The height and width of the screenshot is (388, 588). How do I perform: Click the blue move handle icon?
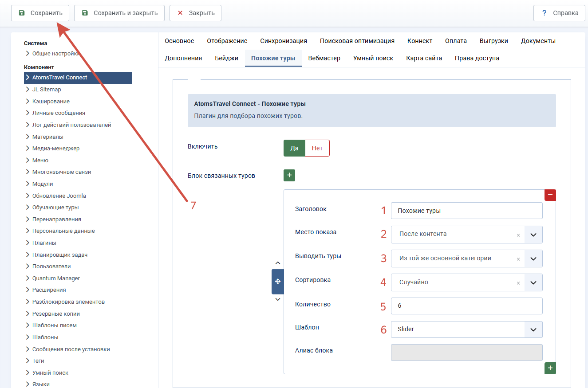pos(278,282)
